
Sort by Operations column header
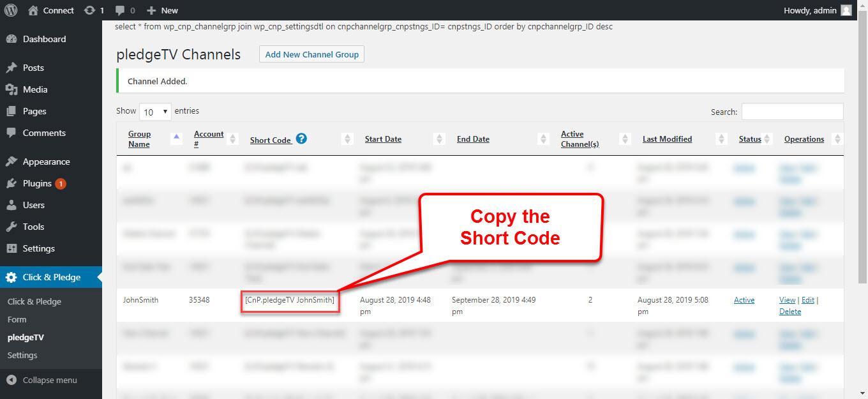[x=804, y=139]
